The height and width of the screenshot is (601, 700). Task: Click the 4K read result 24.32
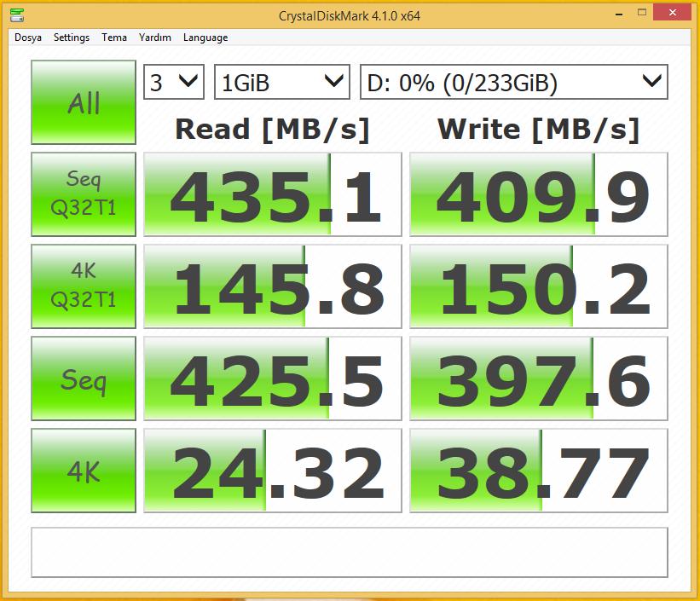[273, 471]
